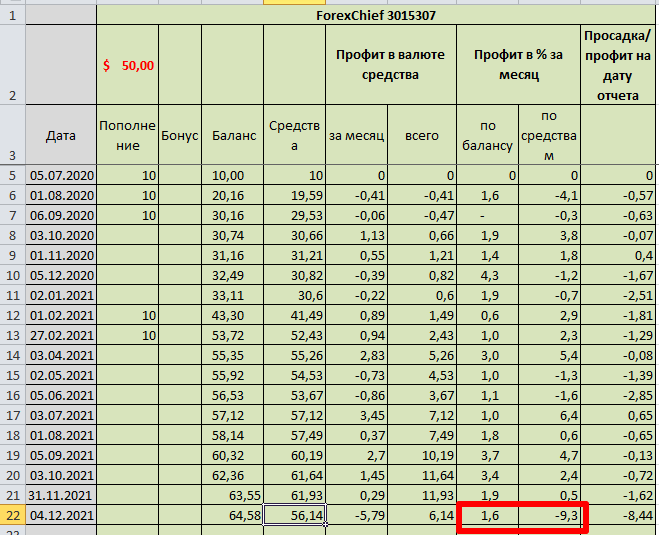Screen dimensions: 659x535
Task: Click date cell 02.05.2021
Action: pyautogui.click(x=61, y=375)
